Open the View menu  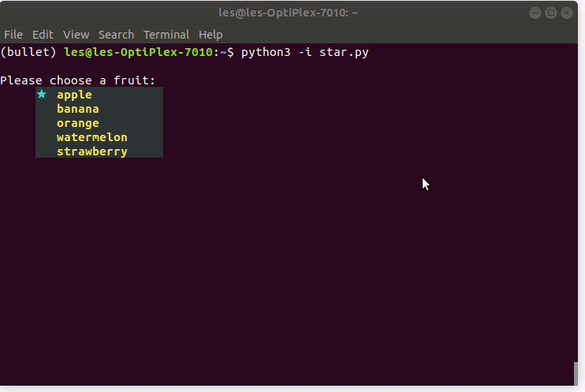[x=76, y=35]
